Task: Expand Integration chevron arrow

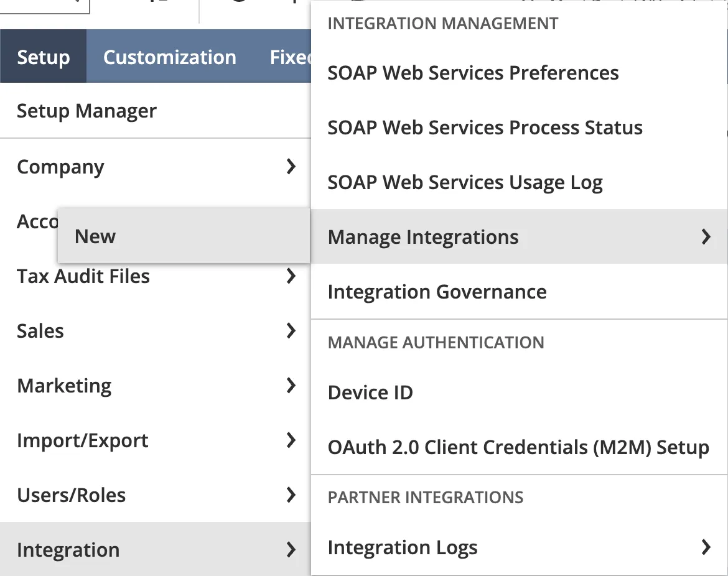Action: tap(291, 549)
